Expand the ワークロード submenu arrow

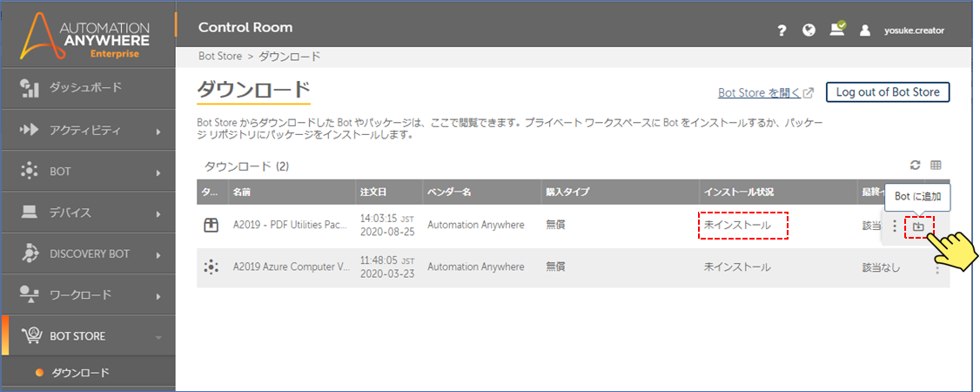(158, 295)
